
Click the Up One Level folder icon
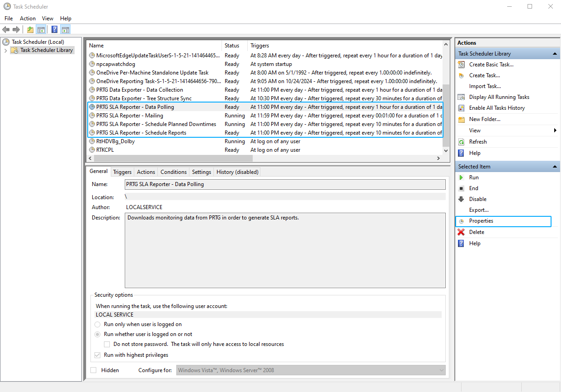point(30,29)
